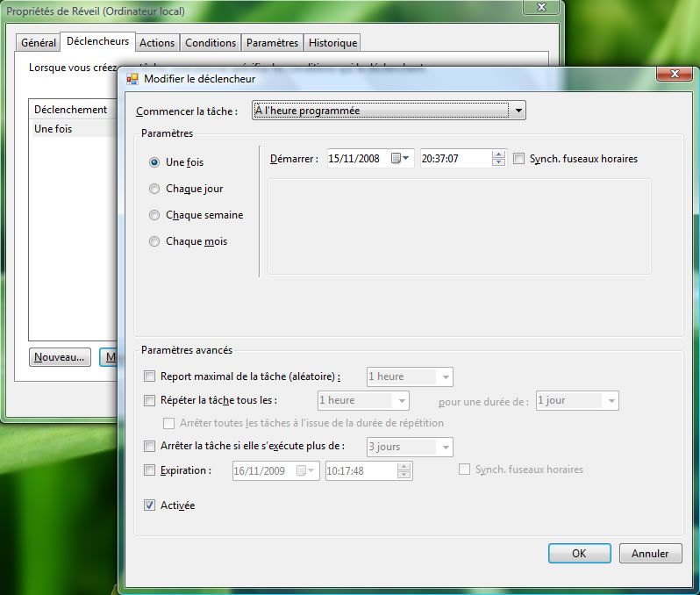Increase start time with the up spinner
Screen dimensions: 700x595
(498, 154)
